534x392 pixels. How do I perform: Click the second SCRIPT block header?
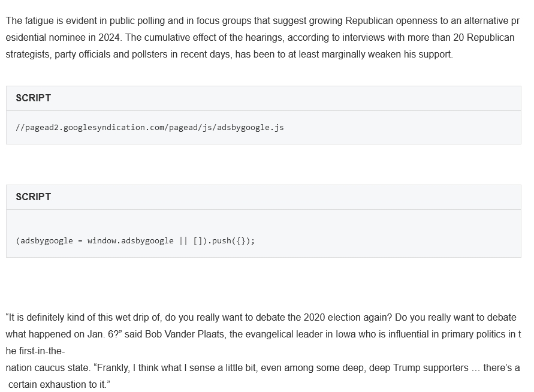tap(264, 197)
